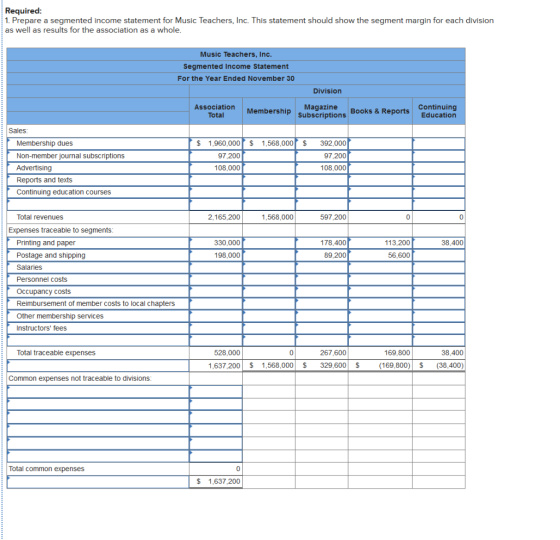The height and width of the screenshot is (540, 560).
Task: Click Continuing education courses Continuing Education cell
Action: pos(439,192)
